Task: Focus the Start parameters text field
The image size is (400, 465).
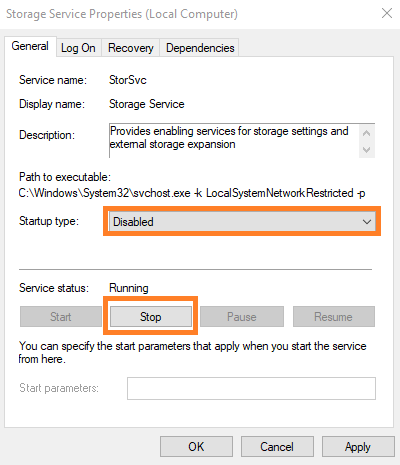Action: coord(251,388)
